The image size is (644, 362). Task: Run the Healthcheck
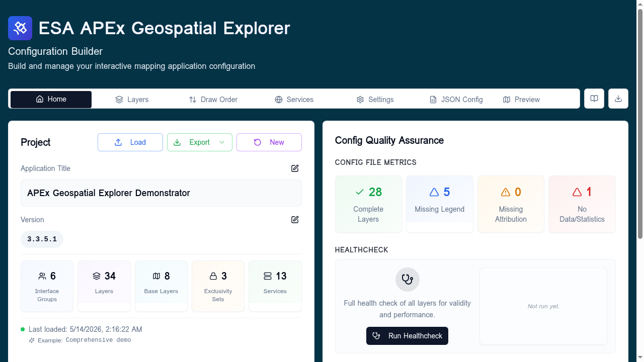(407, 336)
